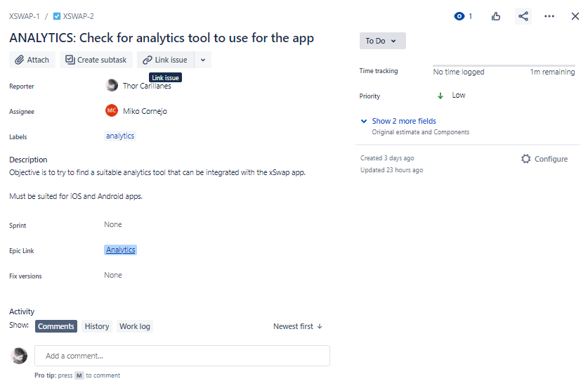Image resolution: width=588 pixels, height=386 pixels.
Task: Click the user avatar beside comment box
Action: click(x=19, y=356)
